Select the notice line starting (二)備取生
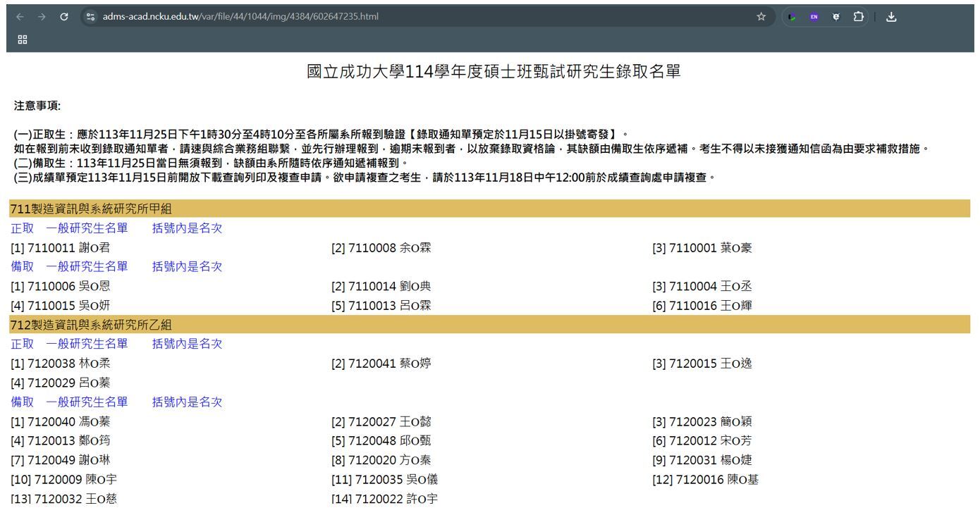This screenshot has height=515, width=980. (212, 162)
